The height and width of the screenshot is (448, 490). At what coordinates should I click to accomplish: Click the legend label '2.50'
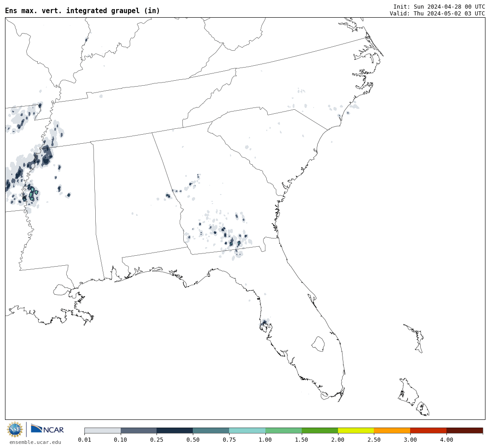374,439
